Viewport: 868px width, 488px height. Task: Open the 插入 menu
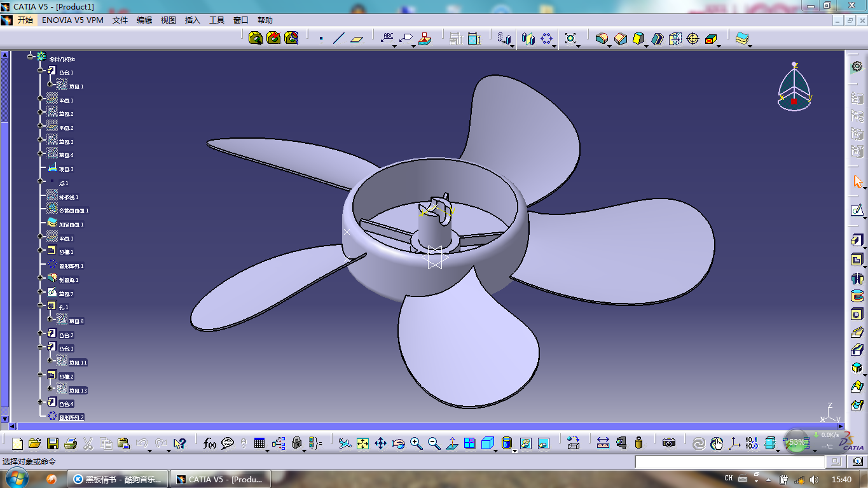pos(192,20)
